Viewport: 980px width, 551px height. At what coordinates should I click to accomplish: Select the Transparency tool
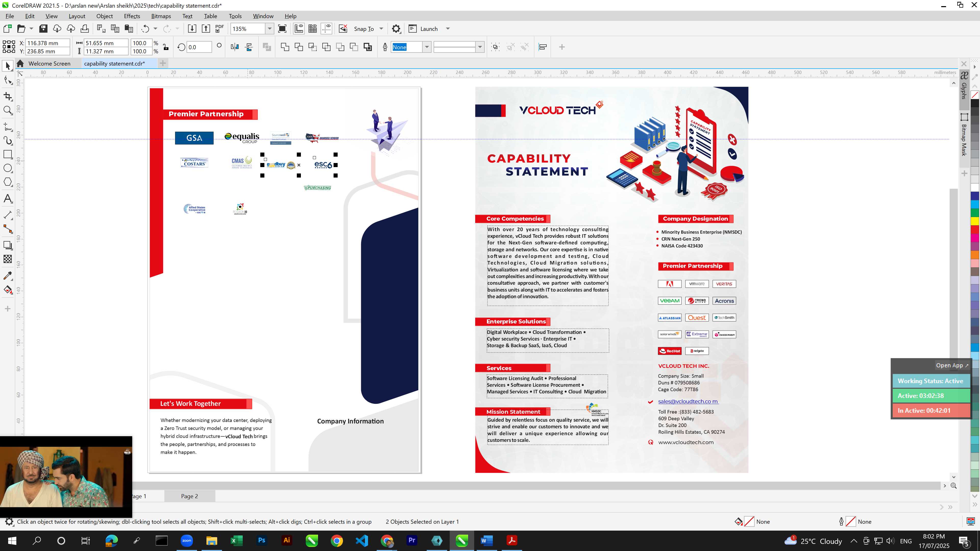[8, 259]
